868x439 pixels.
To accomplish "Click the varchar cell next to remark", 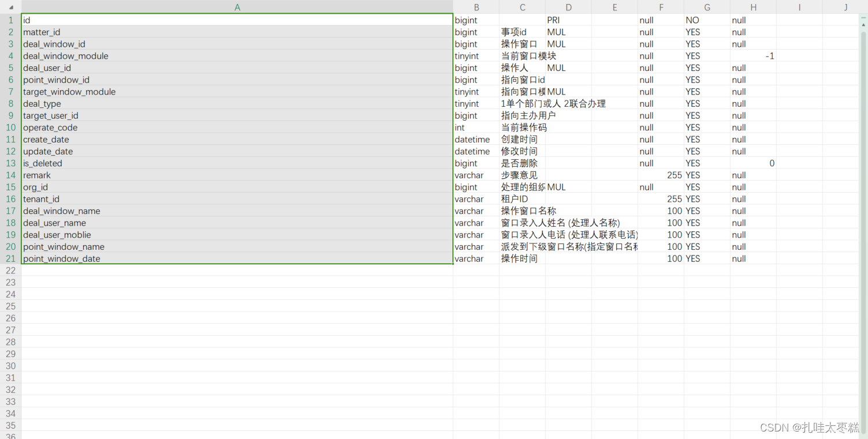I will tap(476, 175).
